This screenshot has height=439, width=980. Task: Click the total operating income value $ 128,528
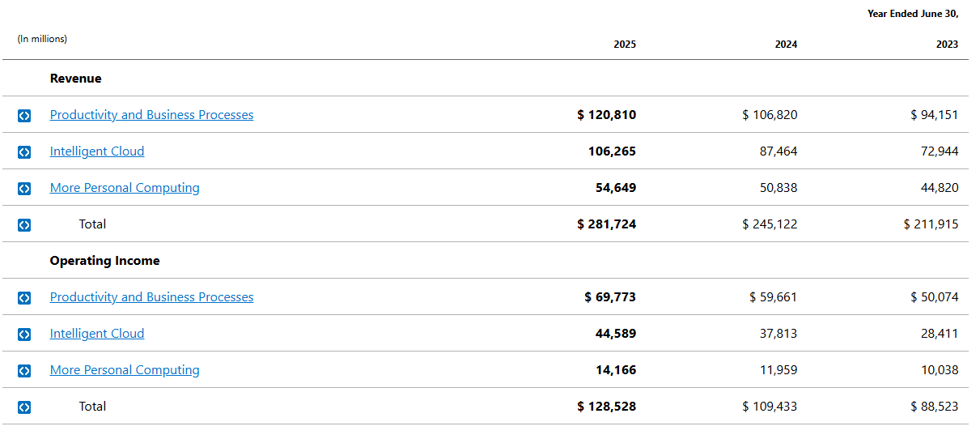[607, 407]
